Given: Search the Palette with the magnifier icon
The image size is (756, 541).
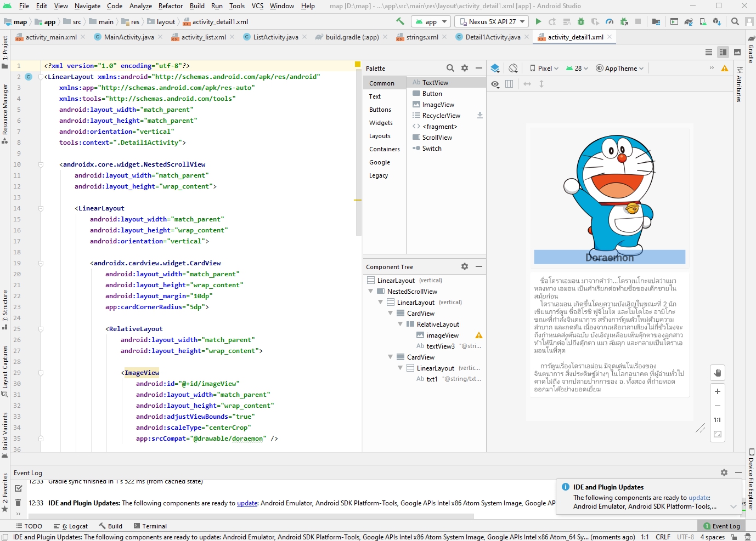Looking at the screenshot, I should 450,68.
